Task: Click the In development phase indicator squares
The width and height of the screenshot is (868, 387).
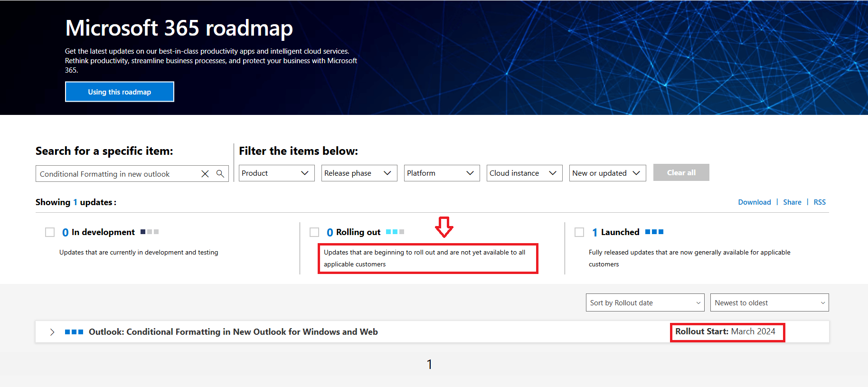Action: (x=150, y=232)
